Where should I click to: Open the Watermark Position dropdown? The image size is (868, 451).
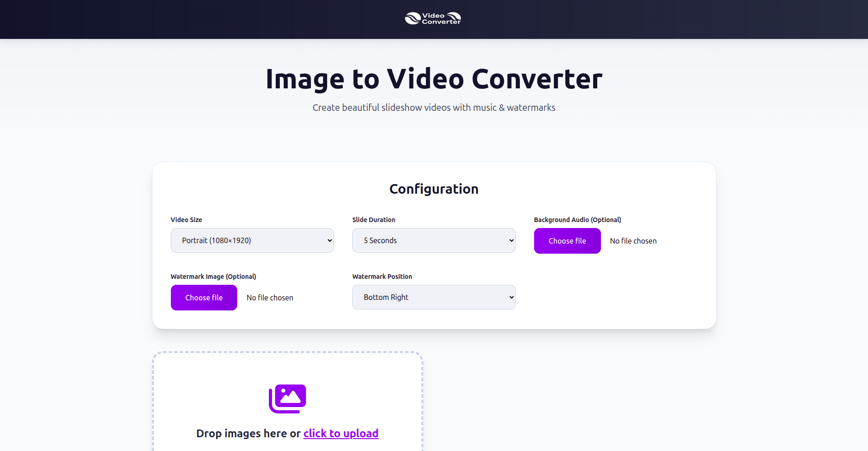click(434, 297)
